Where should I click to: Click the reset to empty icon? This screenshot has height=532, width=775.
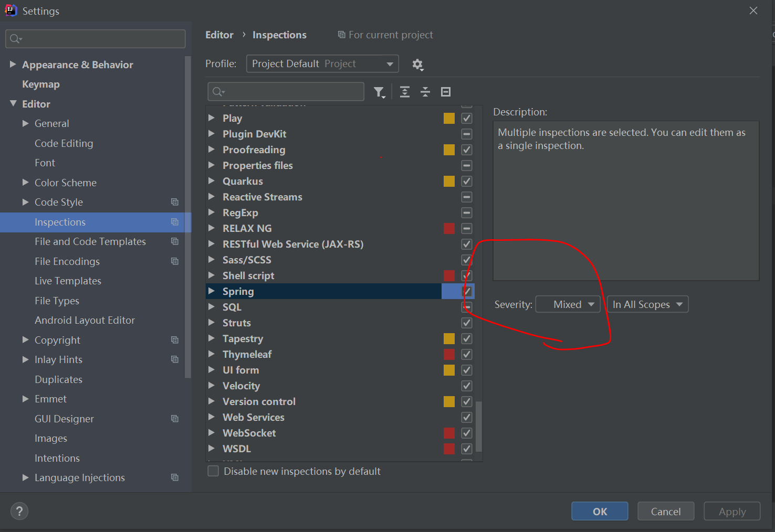click(446, 92)
